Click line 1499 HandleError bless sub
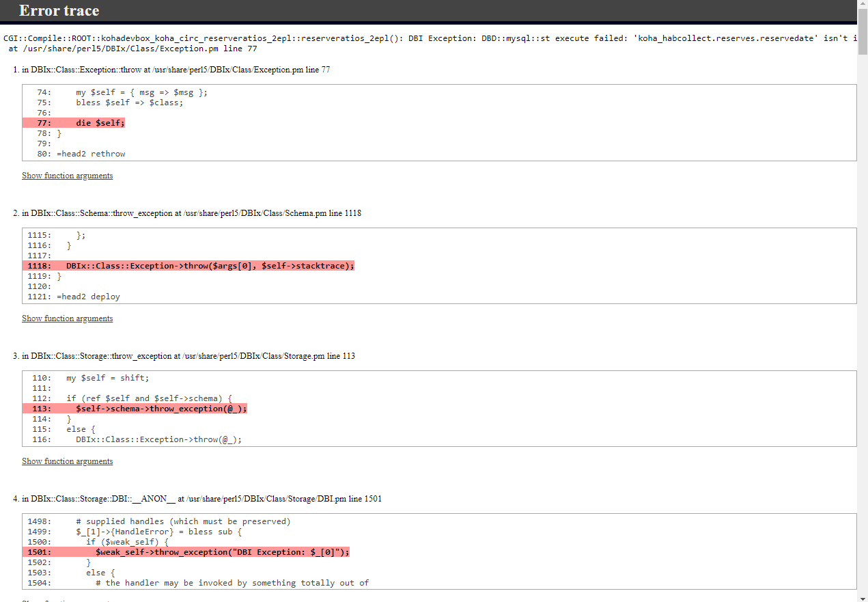The image size is (868, 602). [158, 532]
